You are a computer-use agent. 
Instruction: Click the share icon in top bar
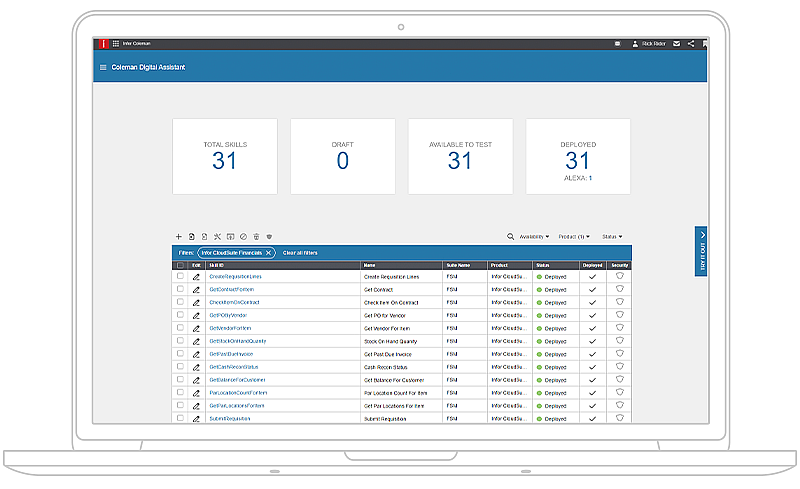(x=690, y=44)
